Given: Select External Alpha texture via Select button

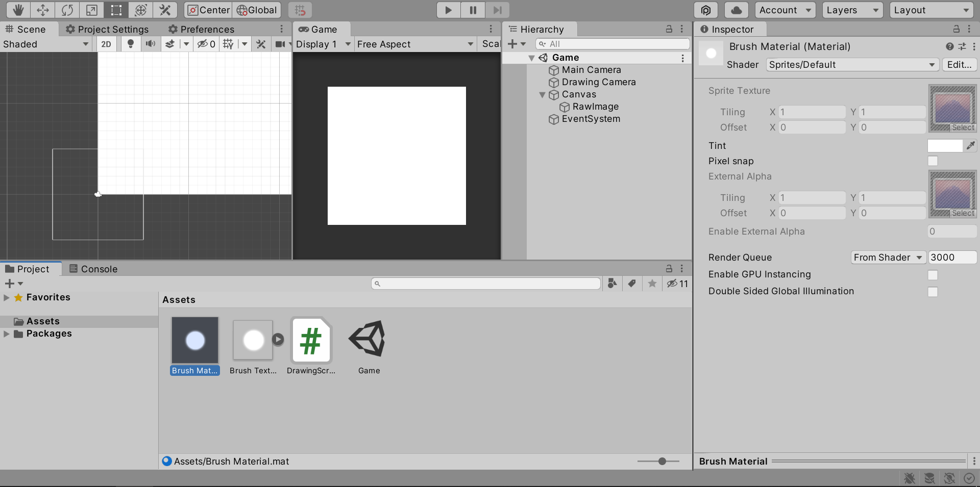Looking at the screenshot, I should pyautogui.click(x=963, y=213).
